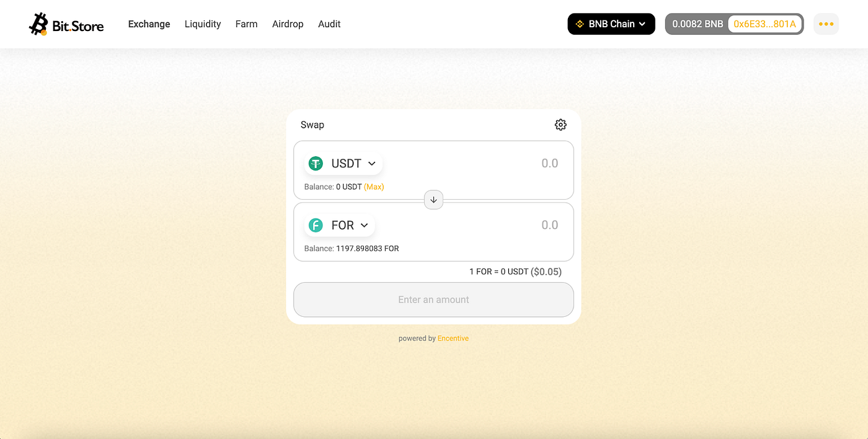Open the Farm page
Viewport: 868px width, 439px height.
click(246, 24)
